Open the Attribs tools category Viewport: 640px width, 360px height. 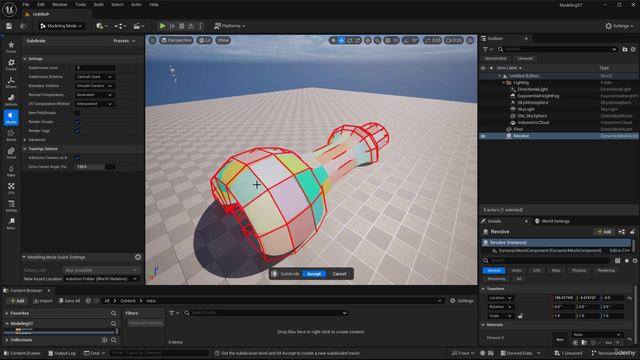[x=11, y=206]
